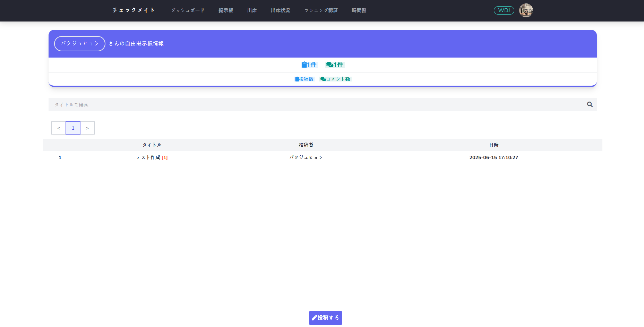Go to previous page with < button
This screenshot has height=327, width=644.
(x=59, y=128)
